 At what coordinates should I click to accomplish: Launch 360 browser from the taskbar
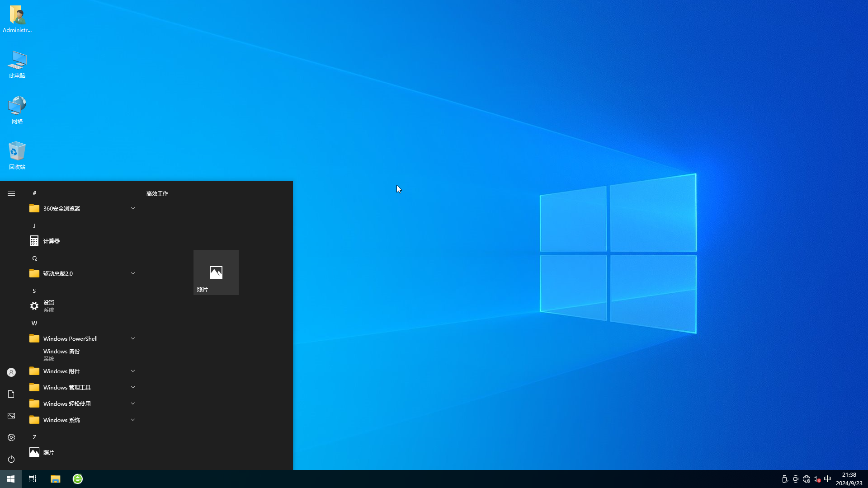(78, 479)
